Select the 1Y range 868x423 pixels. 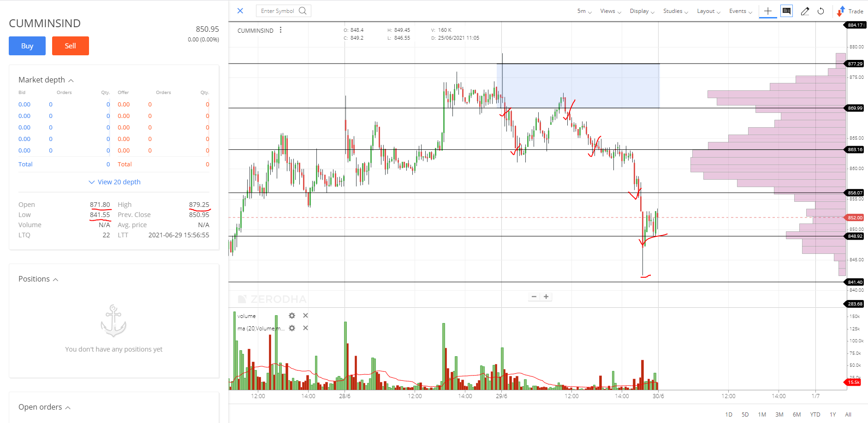833,415
